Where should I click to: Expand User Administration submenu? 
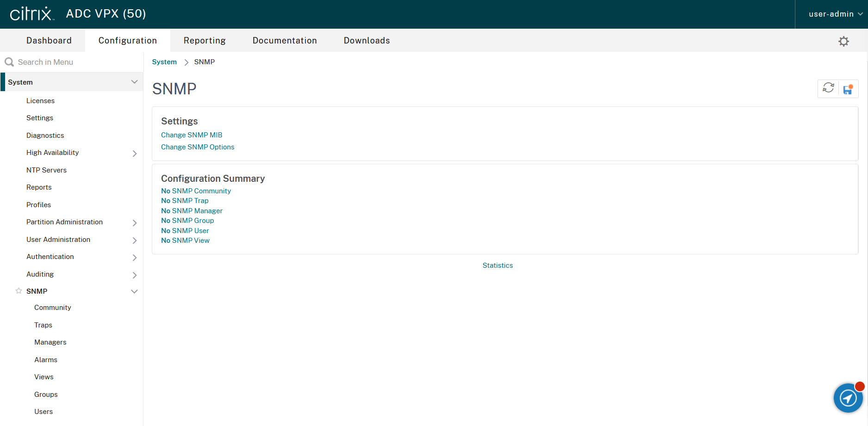pyautogui.click(x=135, y=240)
